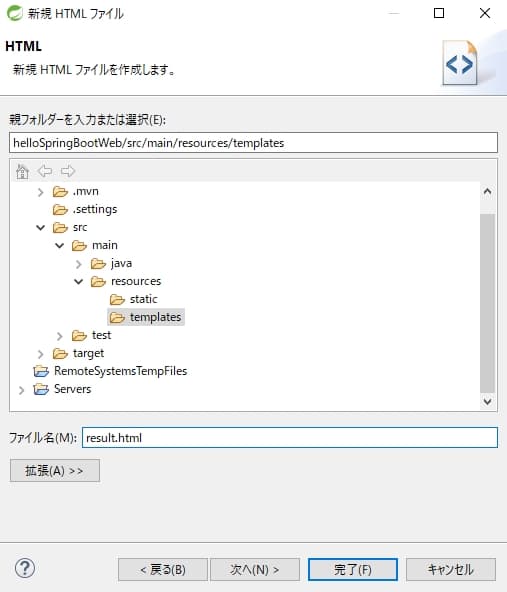Image resolution: width=507 pixels, height=592 pixels.
Task: Click the 戻る(B) back button
Action: pos(163,569)
